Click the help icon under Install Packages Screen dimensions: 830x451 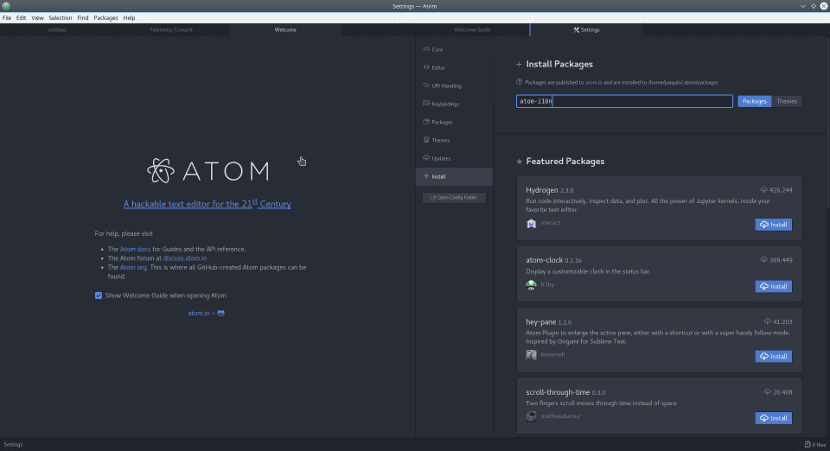point(519,82)
